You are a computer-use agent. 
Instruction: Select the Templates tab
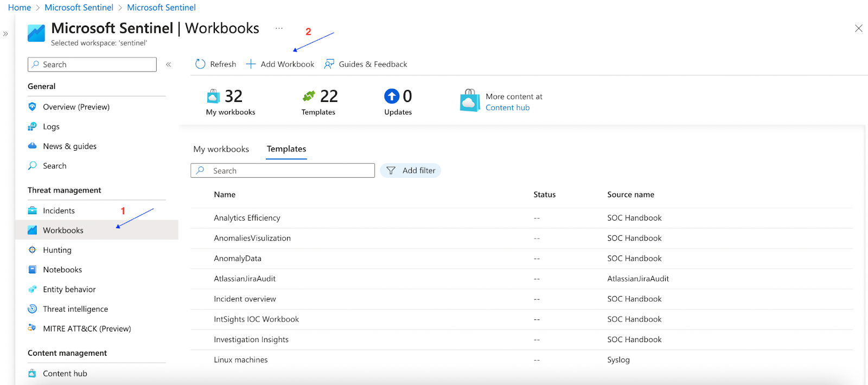click(x=286, y=149)
